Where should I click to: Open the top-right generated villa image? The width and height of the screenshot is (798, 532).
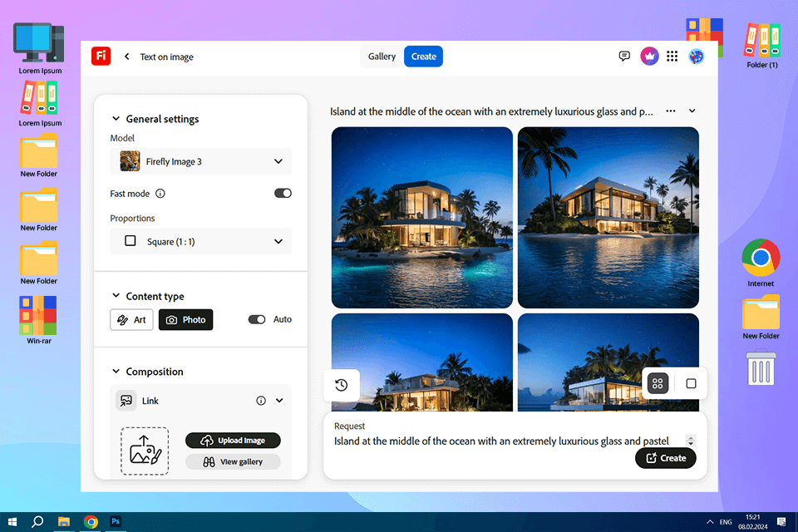(x=608, y=218)
